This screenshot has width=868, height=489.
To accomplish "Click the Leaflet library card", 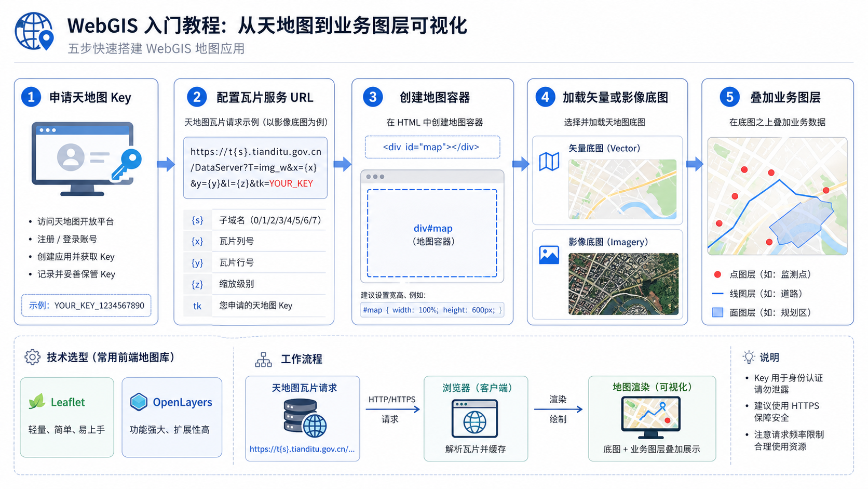I will (67, 417).
